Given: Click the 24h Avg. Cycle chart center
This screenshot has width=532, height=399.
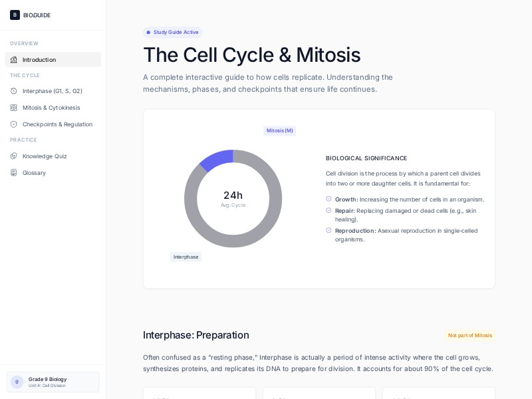Looking at the screenshot, I should pos(233,198).
